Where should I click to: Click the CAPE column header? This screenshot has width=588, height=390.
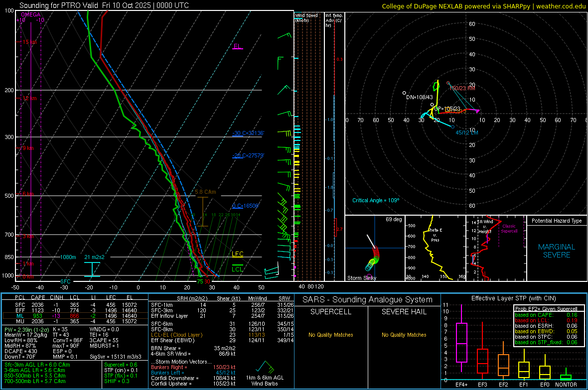(38, 298)
